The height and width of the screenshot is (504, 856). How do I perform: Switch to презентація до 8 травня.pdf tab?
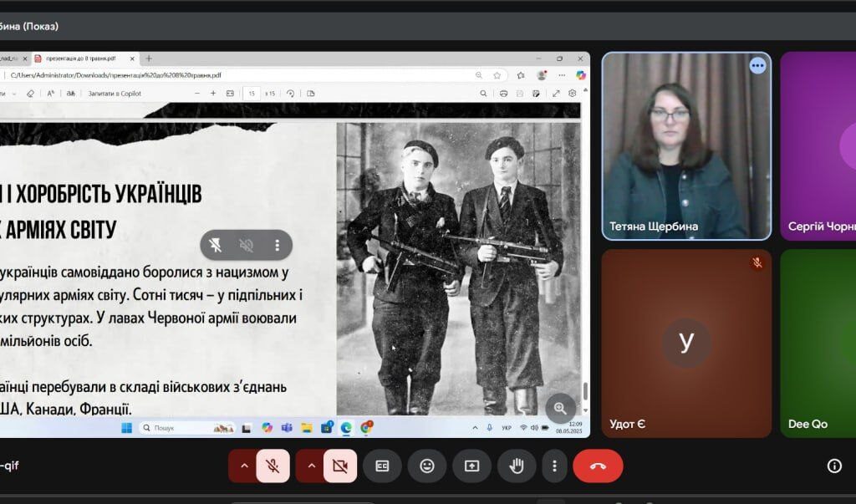click(81, 59)
